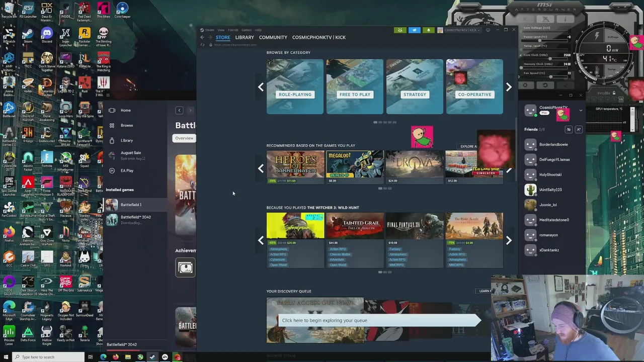Click Windows taskbar search box
This screenshot has width=644, height=362.
pos(49,357)
